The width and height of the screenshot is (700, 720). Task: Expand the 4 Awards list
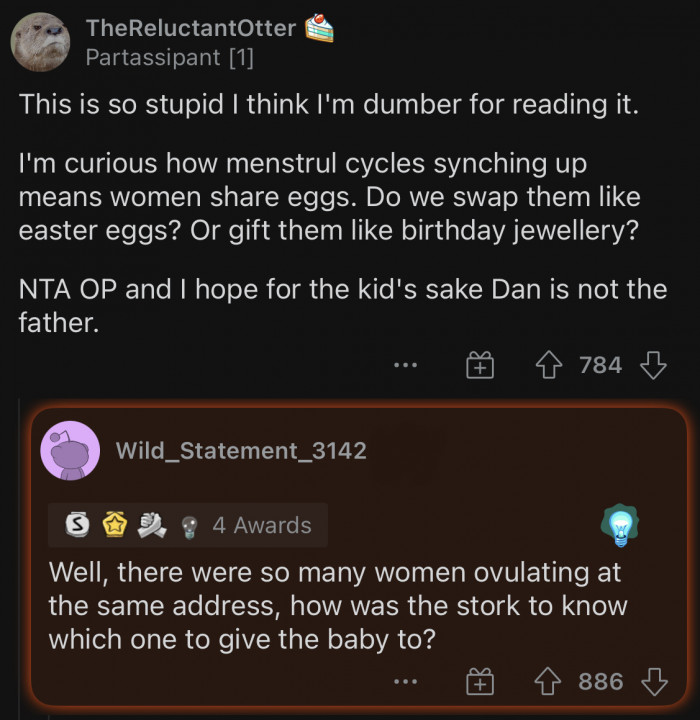coord(261,525)
